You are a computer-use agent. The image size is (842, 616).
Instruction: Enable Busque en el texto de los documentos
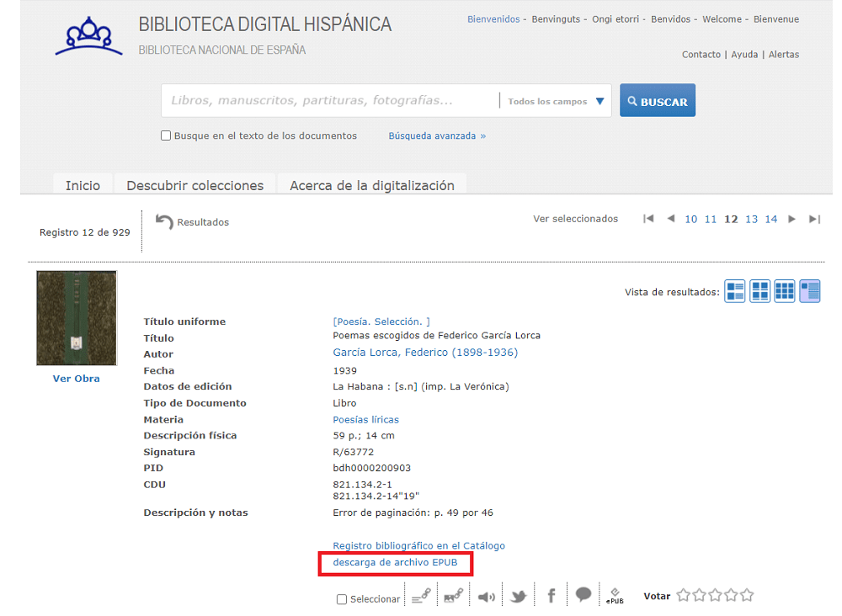[166, 135]
